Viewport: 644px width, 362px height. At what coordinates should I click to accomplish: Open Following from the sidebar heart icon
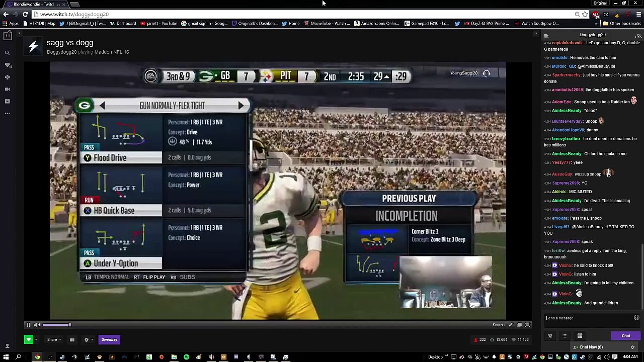tap(7, 65)
